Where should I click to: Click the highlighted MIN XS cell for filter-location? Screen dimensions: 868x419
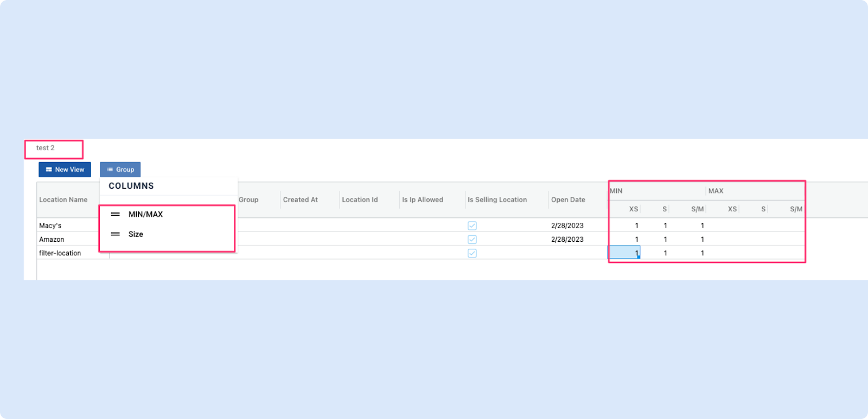pos(624,253)
